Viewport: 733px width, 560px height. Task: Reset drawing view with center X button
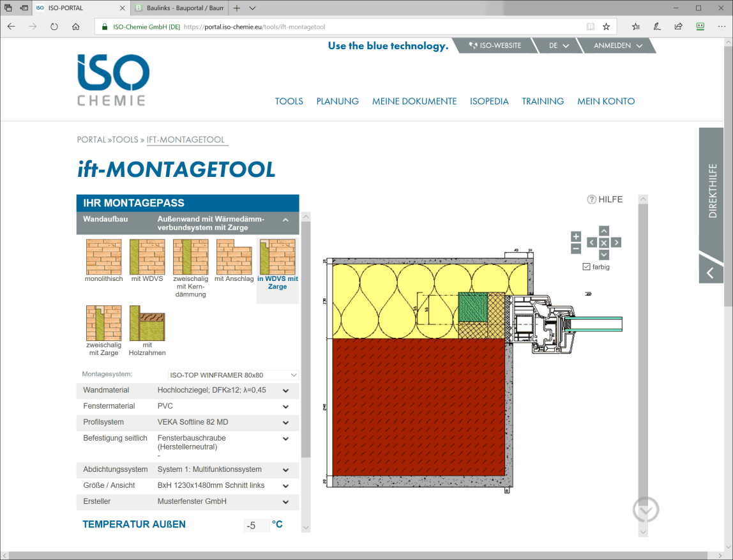click(604, 243)
